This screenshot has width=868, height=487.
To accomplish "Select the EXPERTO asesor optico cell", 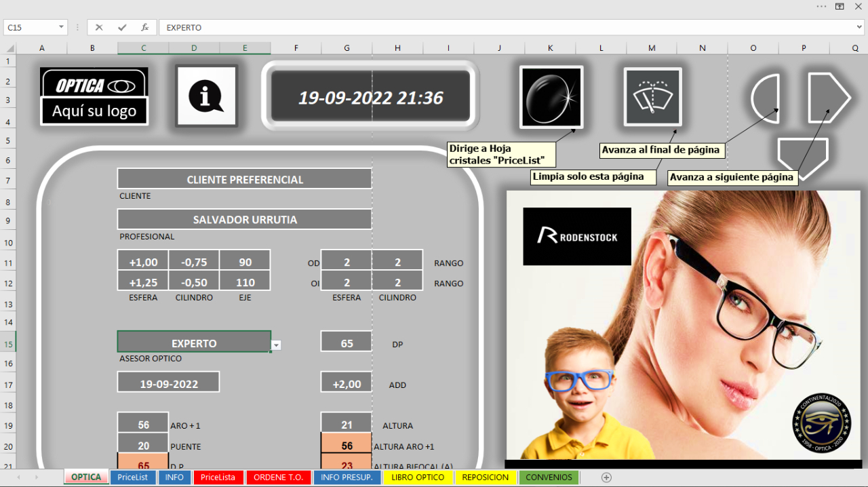I will coord(194,342).
